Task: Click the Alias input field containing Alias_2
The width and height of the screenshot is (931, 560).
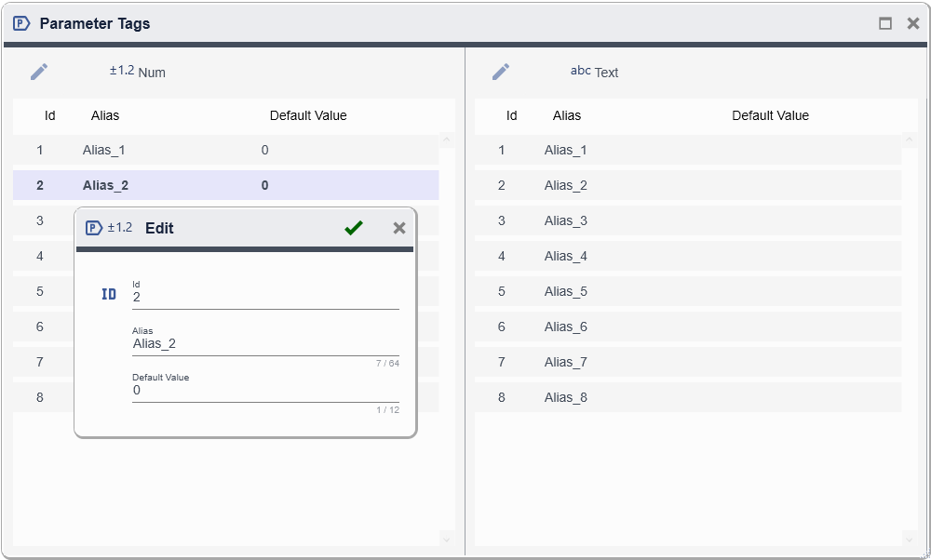Action: [x=265, y=344]
